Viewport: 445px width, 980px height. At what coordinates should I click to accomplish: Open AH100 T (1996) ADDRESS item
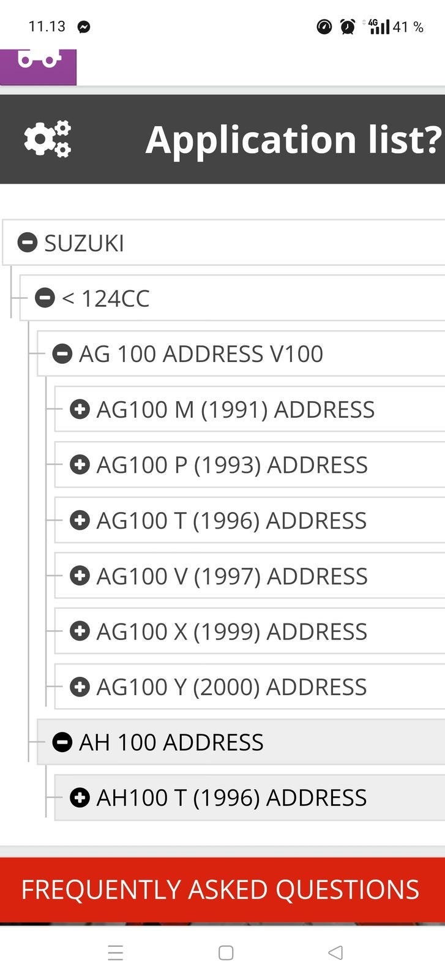coord(231,797)
